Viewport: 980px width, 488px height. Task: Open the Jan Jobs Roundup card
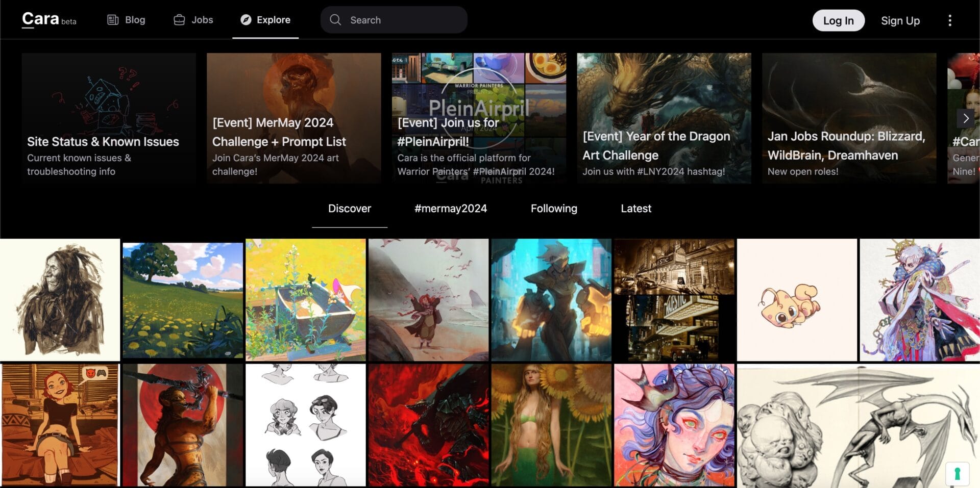pos(849,118)
